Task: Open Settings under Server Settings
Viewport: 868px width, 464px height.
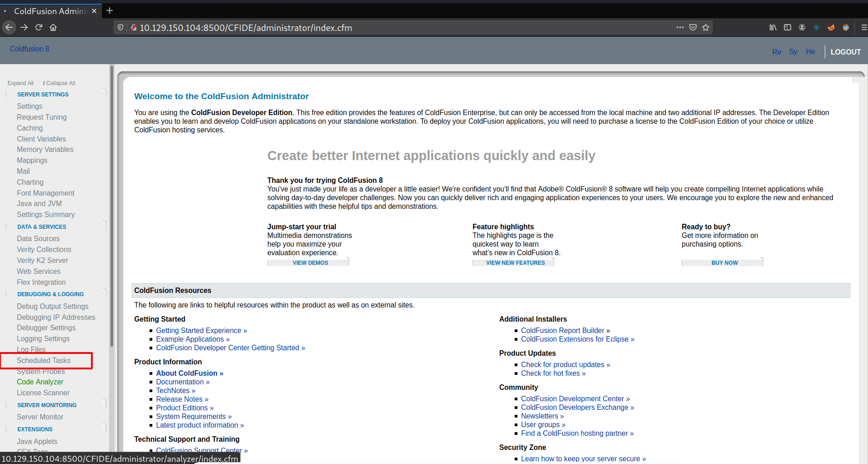Action: tap(30, 106)
